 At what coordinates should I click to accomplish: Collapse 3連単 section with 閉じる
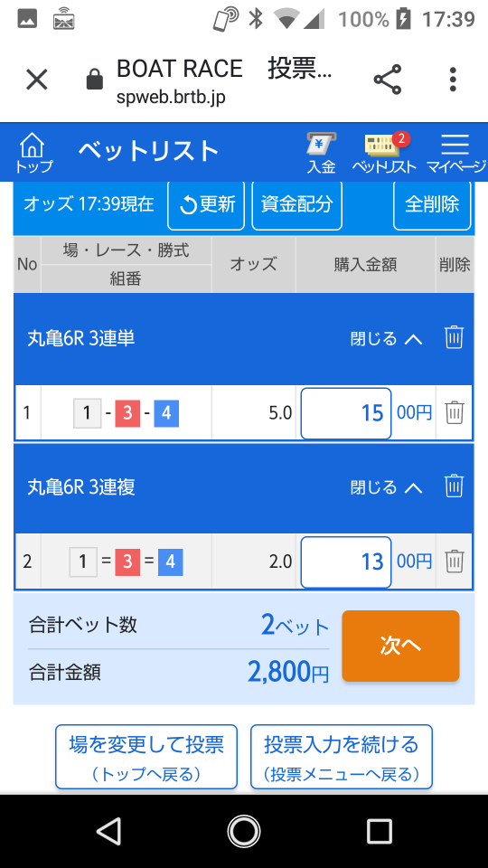386,338
